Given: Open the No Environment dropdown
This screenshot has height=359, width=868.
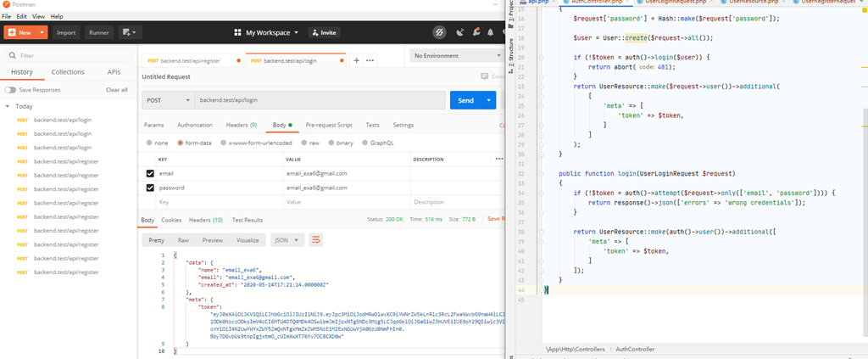Looking at the screenshot, I should [455, 56].
